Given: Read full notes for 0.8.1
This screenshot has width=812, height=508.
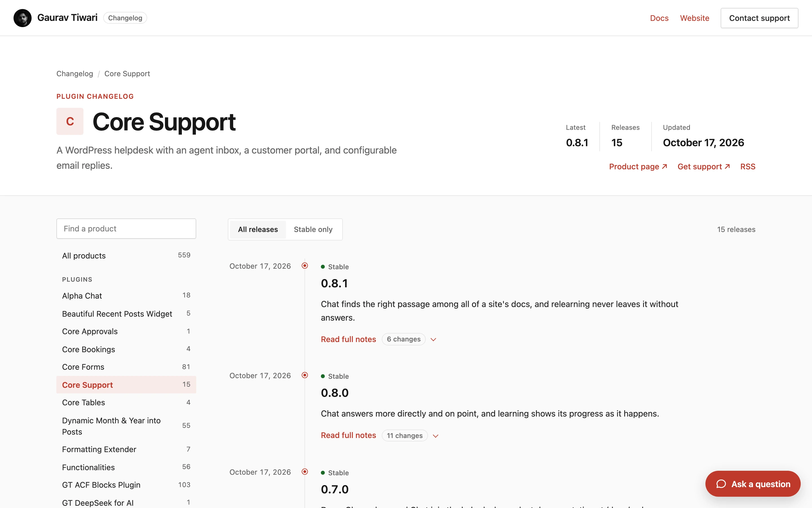Looking at the screenshot, I should (x=348, y=339).
